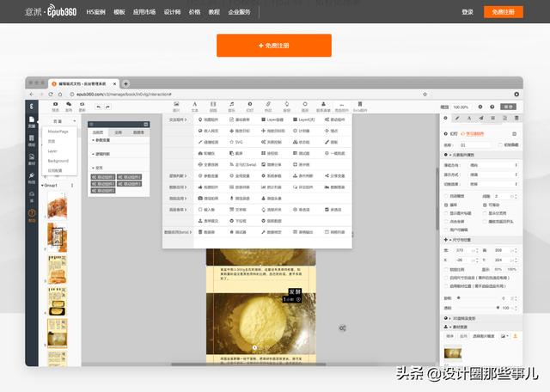Click the orange upload icon in assets section
This screenshot has height=392, width=550.
point(516,336)
